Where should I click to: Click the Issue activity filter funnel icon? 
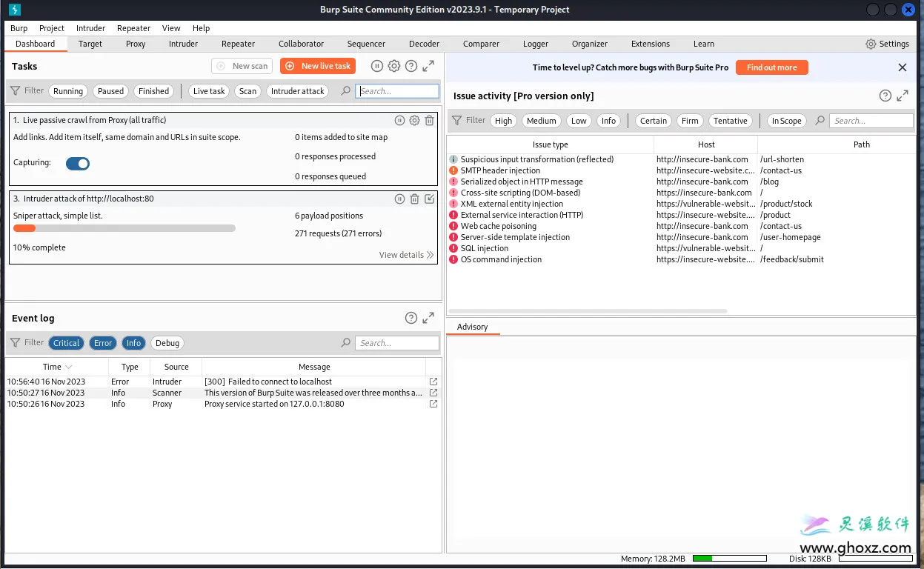(x=456, y=121)
